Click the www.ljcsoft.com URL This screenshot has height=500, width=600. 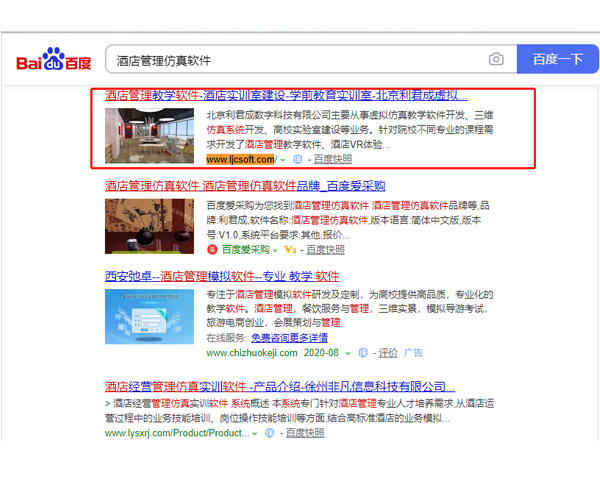pyautogui.click(x=241, y=159)
